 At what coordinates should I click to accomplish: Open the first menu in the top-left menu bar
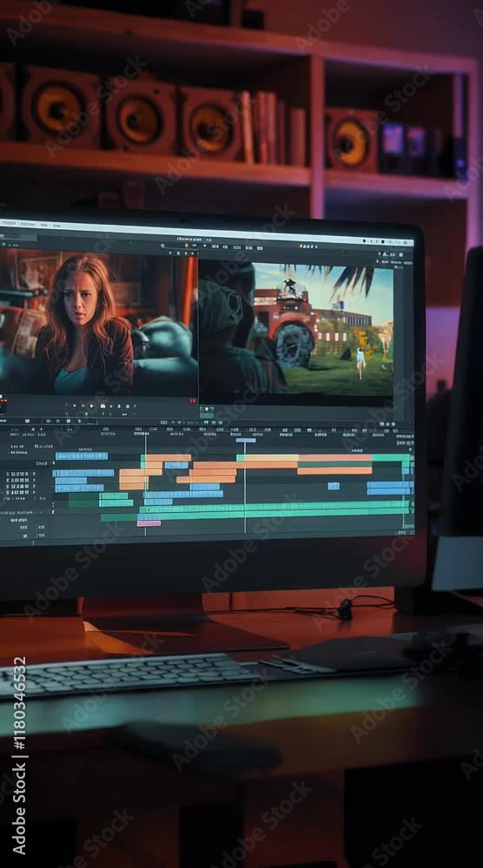click(x=9, y=223)
